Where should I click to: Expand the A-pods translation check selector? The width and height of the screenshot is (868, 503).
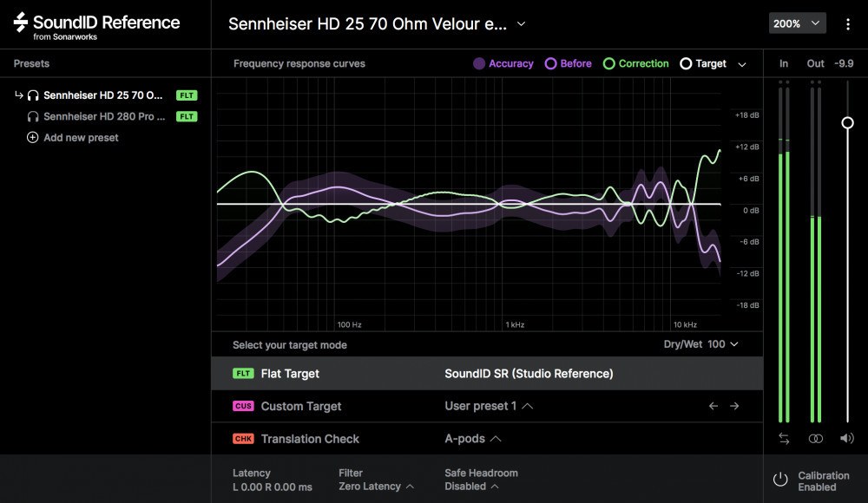(x=473, y=439)
